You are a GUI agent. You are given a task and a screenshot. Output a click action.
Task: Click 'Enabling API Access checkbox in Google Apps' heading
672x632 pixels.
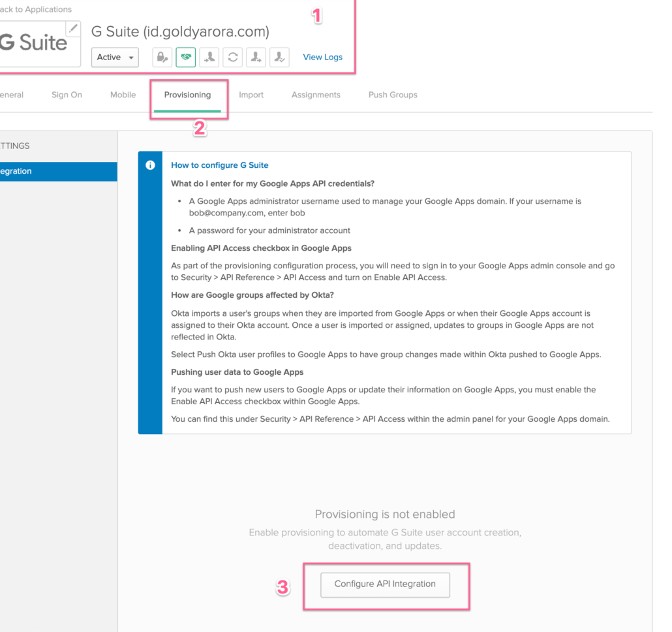point(262,248)
